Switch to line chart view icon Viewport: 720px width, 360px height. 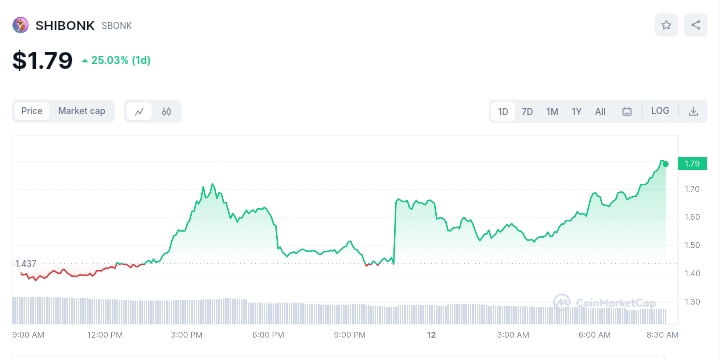point(139,112)
